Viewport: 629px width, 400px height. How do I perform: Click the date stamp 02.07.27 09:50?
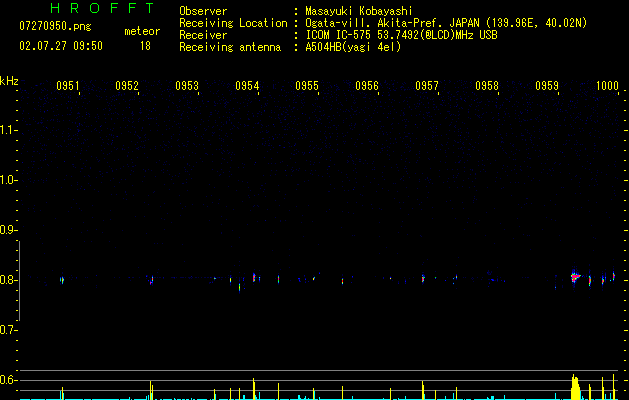tap(61, 46)
